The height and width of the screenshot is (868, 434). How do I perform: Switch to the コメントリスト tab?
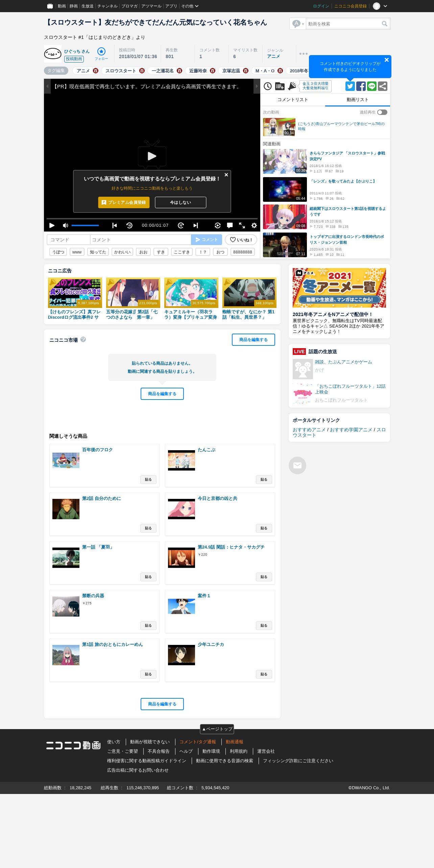coord(293,100)
